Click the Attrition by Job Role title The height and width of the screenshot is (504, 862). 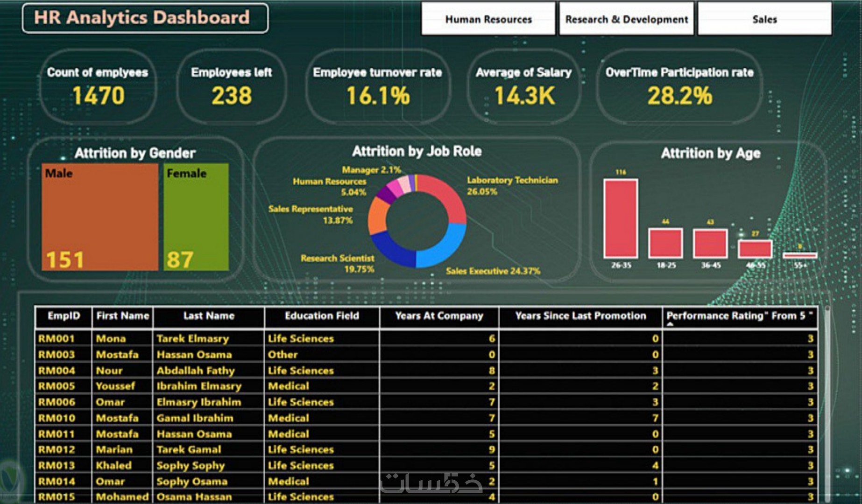tap(417, 151)
